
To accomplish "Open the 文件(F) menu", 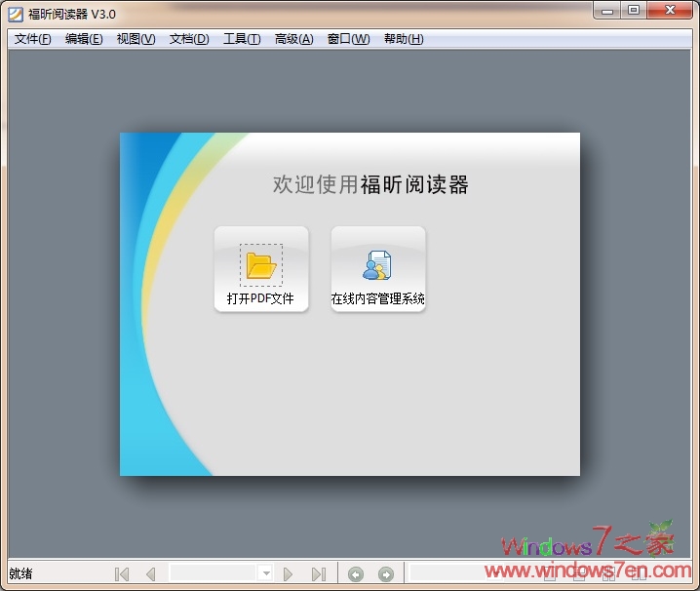I will [32, 39].
